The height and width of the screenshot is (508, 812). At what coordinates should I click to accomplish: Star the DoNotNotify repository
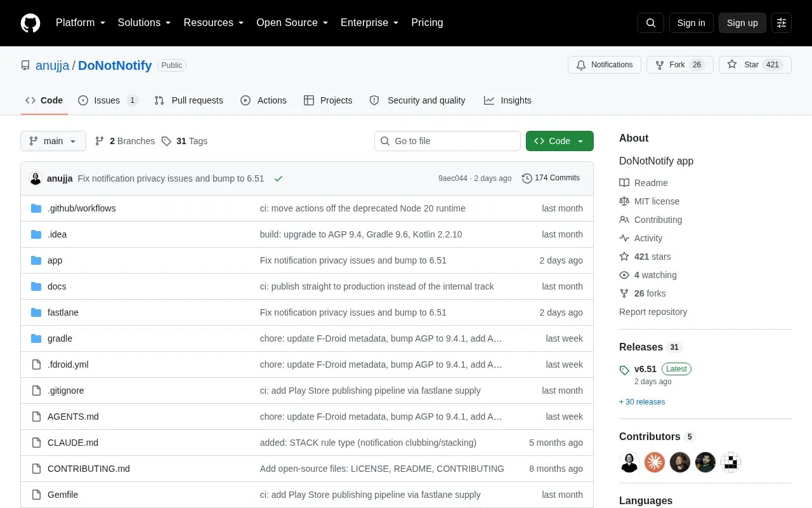[x=755, y=65]
